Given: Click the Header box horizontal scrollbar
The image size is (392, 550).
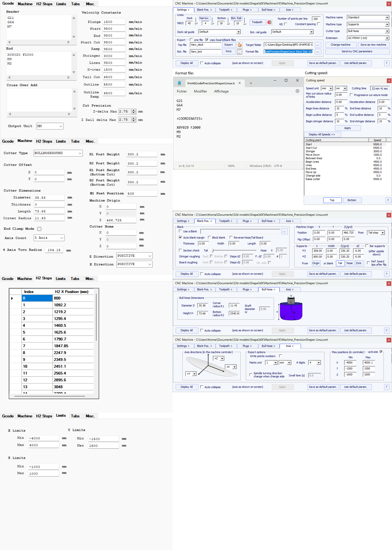Looking at the screenshot, I should point(39,42).
